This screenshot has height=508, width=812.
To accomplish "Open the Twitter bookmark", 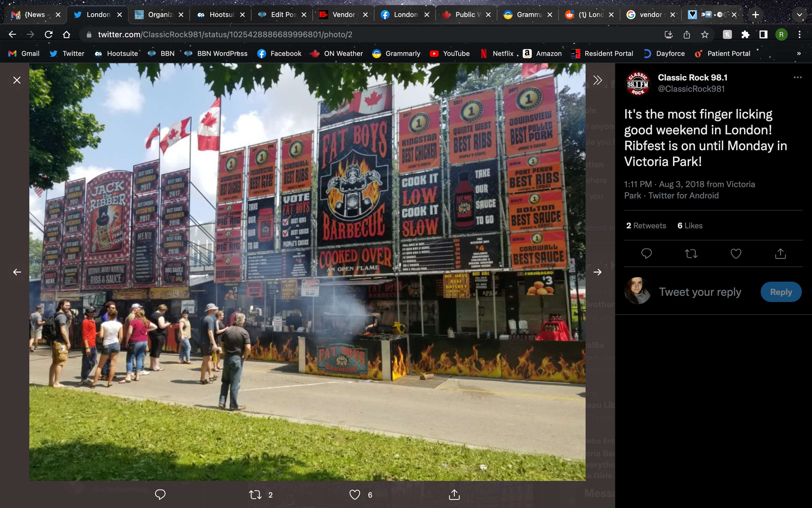I will 67,53.
